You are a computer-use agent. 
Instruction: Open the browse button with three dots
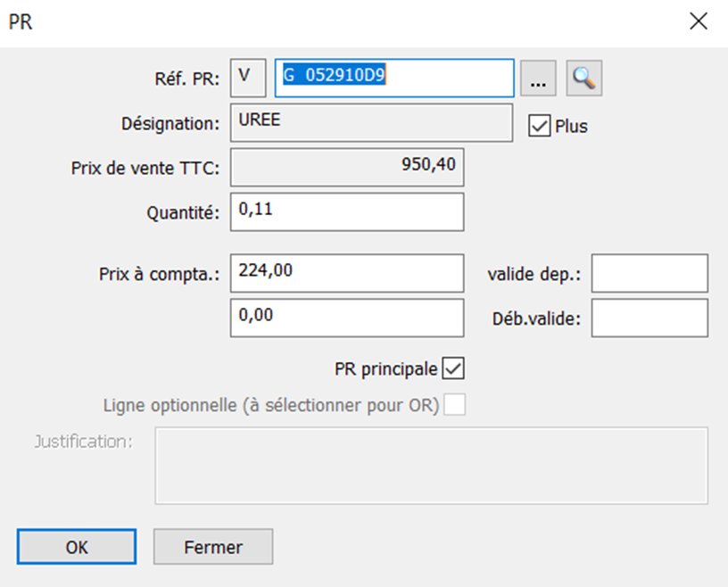538,78
